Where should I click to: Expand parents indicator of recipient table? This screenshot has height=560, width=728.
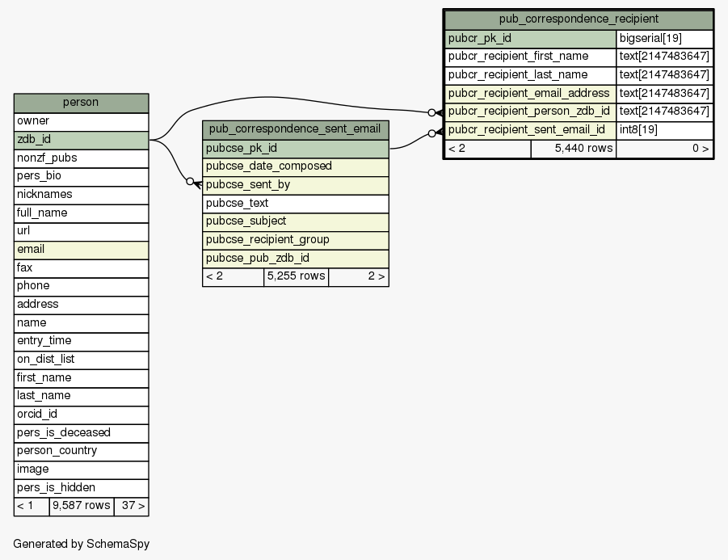point(486,149)
